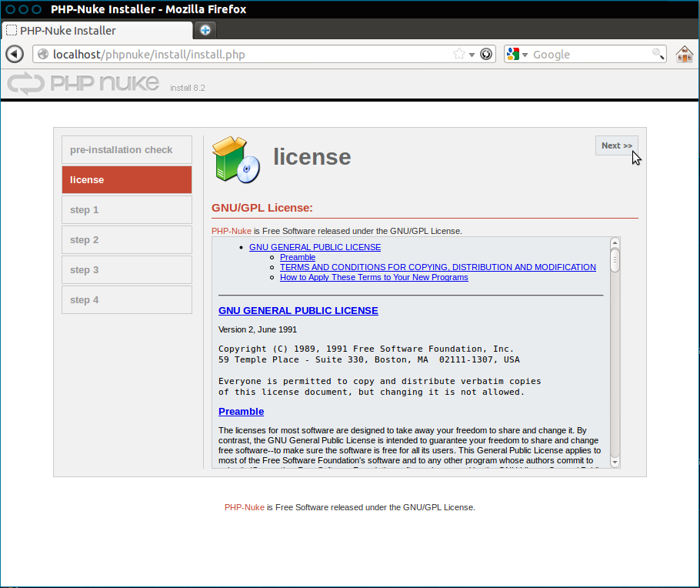Open How to Apply These Terms link
The height and width of the screenshot is (588, 700).
[374, 278]
